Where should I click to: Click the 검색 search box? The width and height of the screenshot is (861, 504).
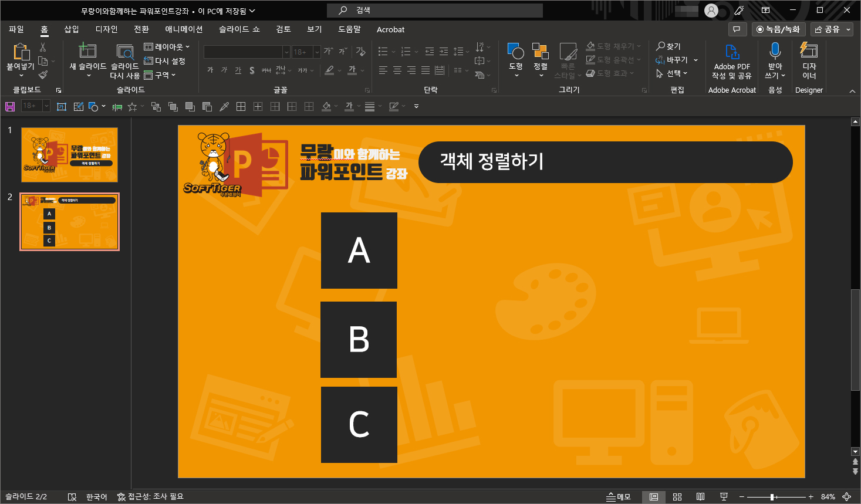[x=435, y=11]
